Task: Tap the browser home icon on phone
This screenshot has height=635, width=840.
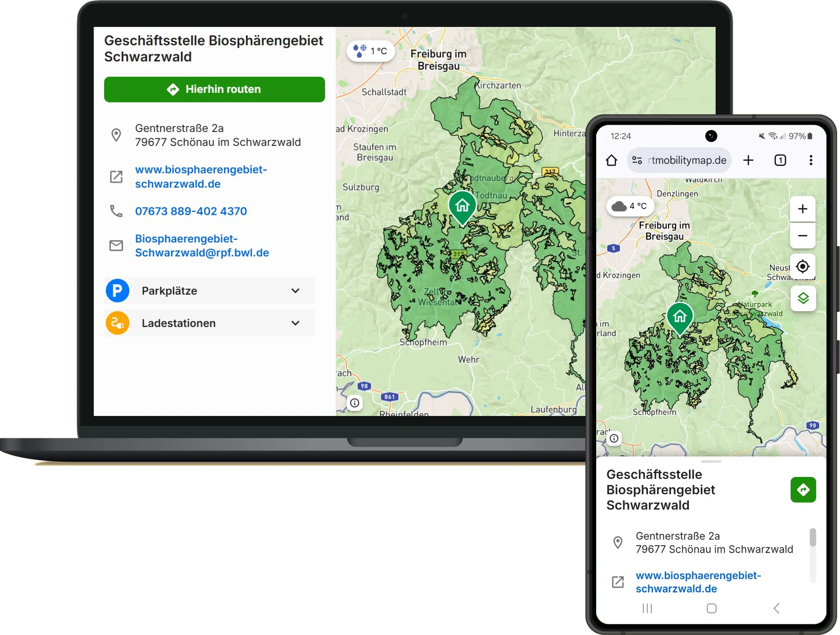Action: coord(611,160)
